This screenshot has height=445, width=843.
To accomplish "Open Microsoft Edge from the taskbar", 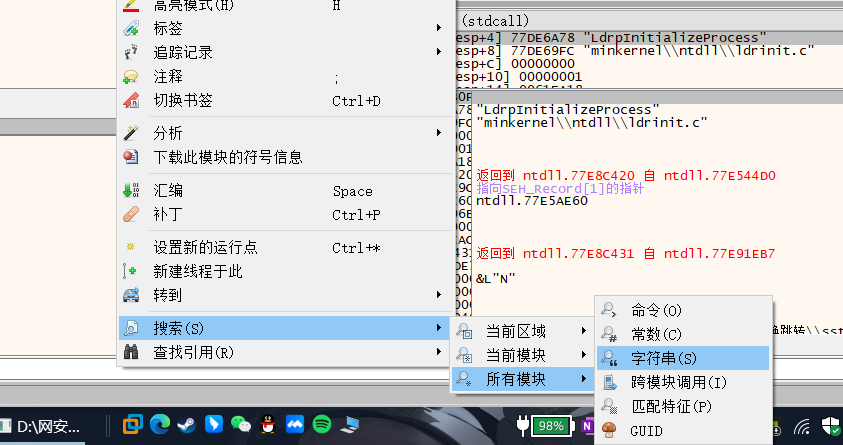I will 160,425.
